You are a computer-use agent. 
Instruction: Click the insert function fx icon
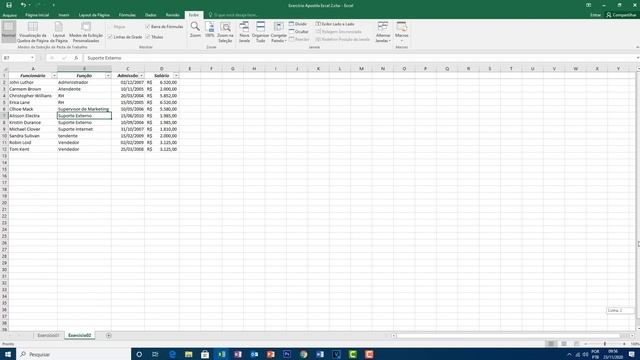point(76,58)
